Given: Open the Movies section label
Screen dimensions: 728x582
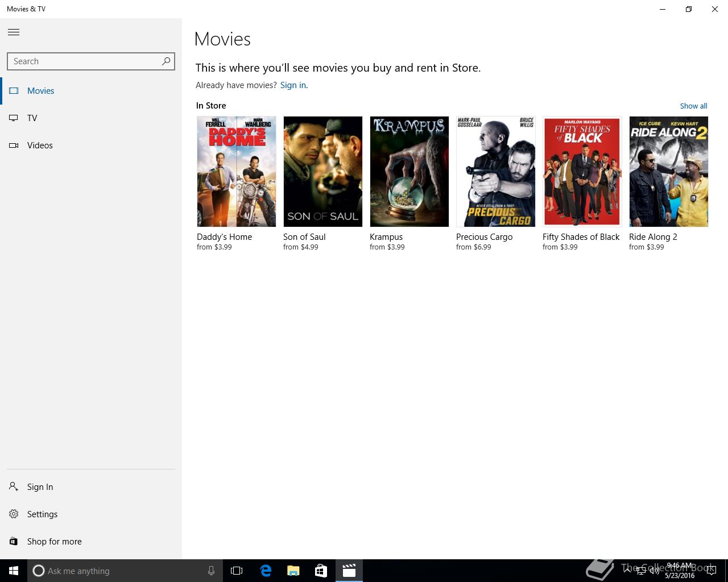Looking at the screenshot, I should (40, 90).
